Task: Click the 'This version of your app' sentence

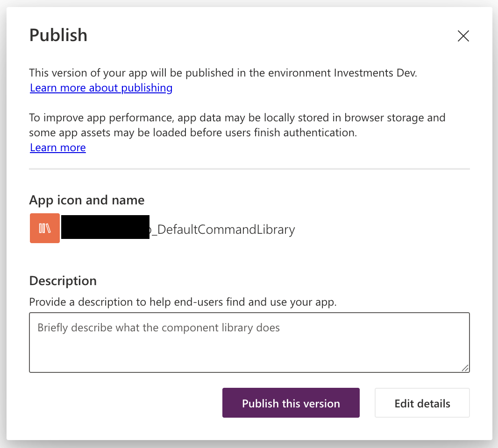Action: [140, 73]
